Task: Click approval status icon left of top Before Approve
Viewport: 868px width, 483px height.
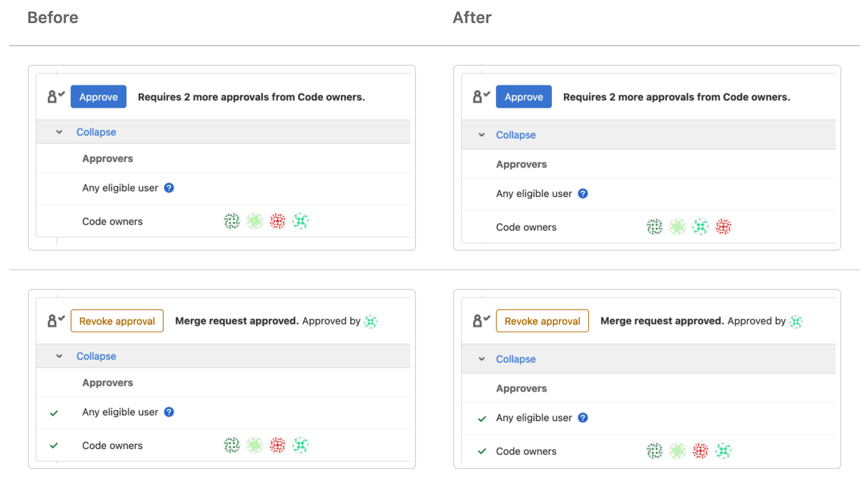Action: (55, 96)
